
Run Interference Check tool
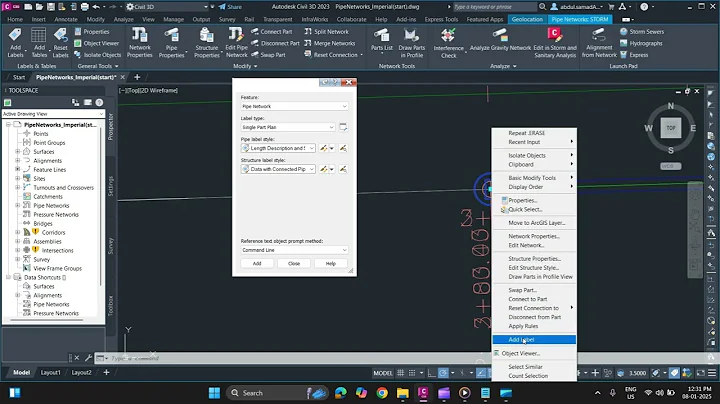448,43
